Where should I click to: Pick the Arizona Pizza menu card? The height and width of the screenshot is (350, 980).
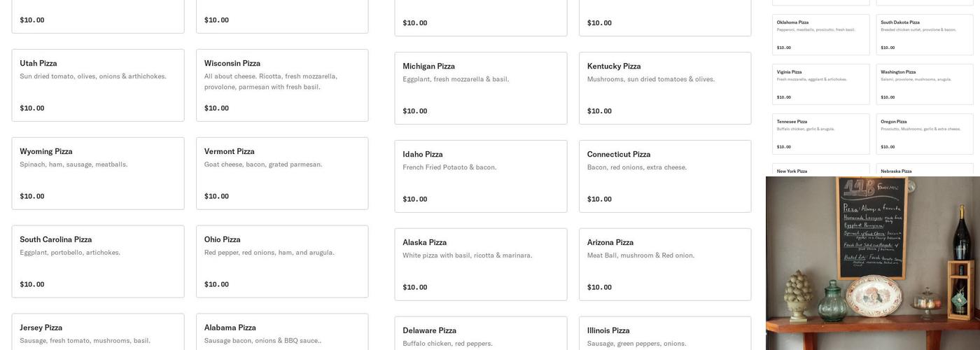665,265
